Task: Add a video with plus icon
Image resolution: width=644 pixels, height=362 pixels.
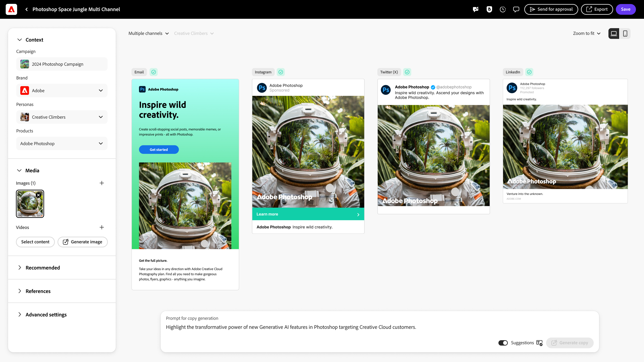Action: (x=101, y=227)
